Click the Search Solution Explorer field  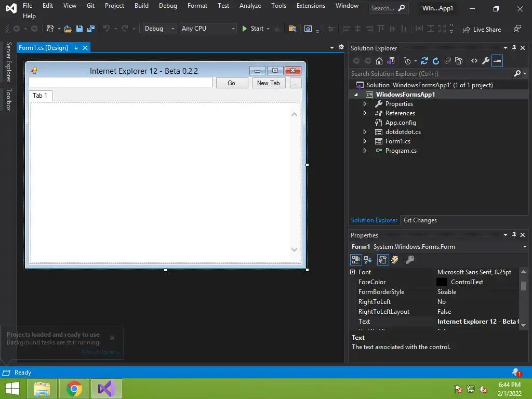click(x=432, y=74)
